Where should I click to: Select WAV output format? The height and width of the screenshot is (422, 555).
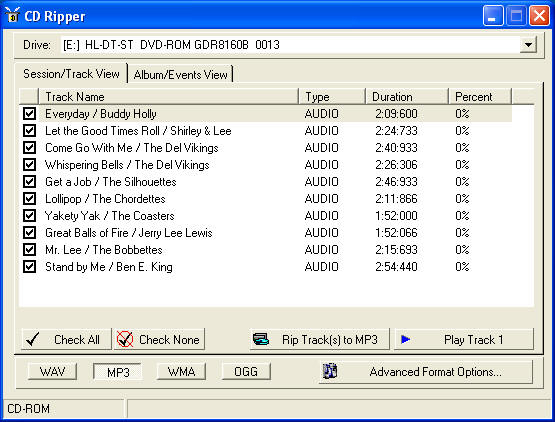[52, 372]
